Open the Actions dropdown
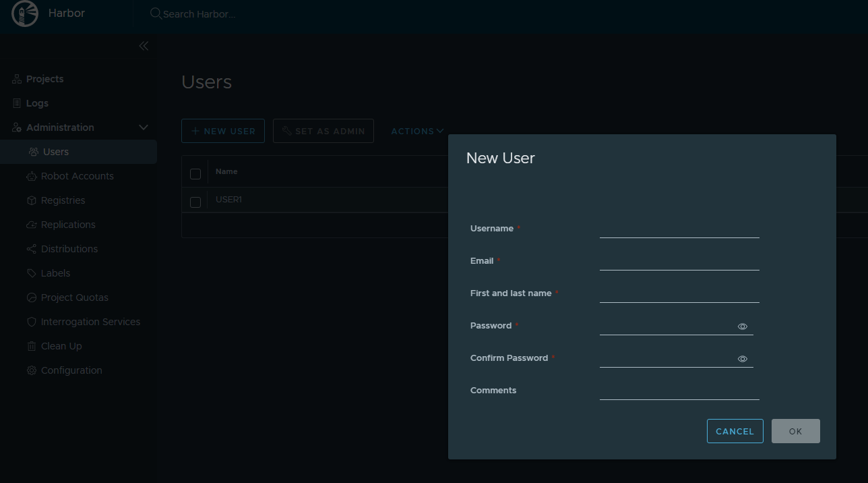Viewport: 868px width, 483px height. [x=417, y=131]
